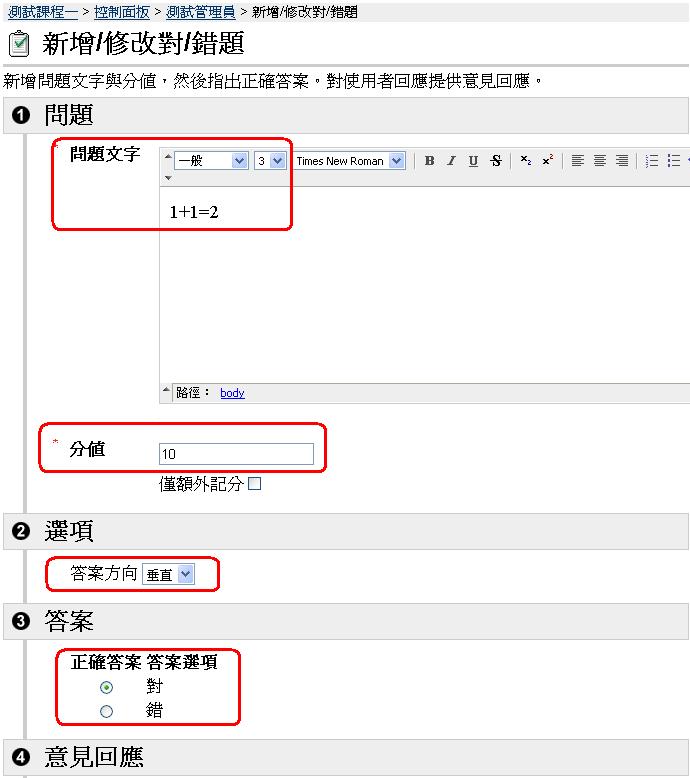690x778 pixels.
Task: Align text right in editor
Action: click(x=622, y=161)
